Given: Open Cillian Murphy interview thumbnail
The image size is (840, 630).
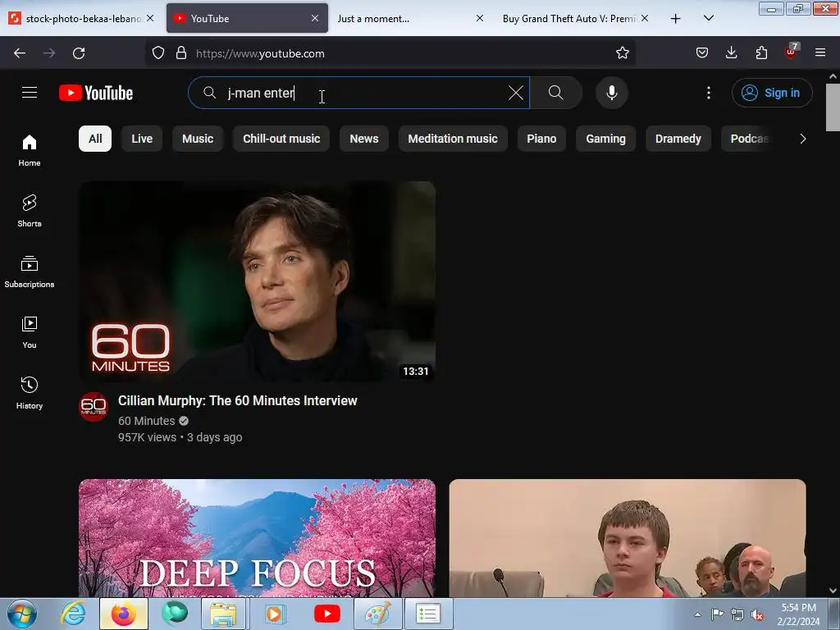Looking at the screenshot, I should point(257,281).
